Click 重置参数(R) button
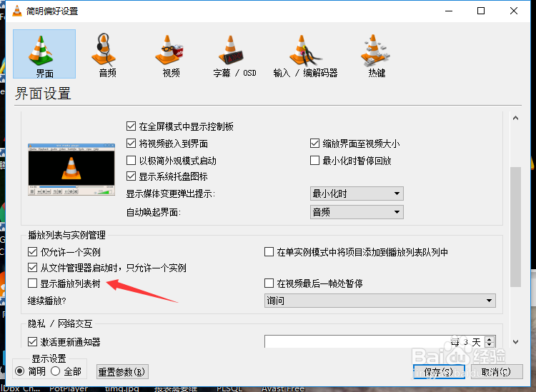The width and height of the screenshot is (536, 392). tap(122, 371)
